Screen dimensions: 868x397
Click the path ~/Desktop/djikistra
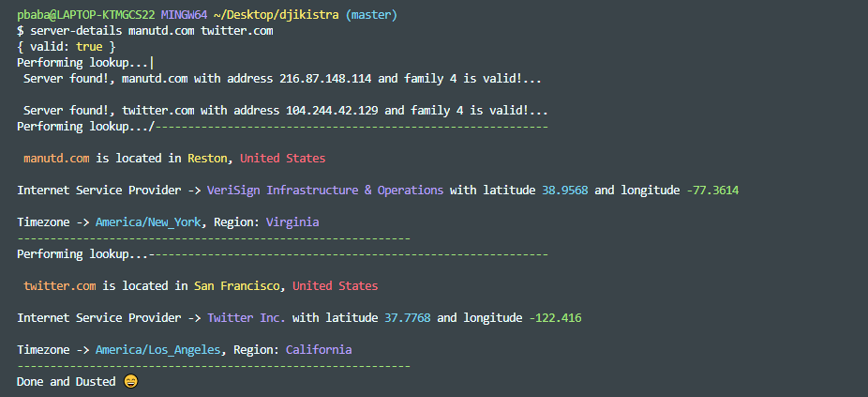277,15
